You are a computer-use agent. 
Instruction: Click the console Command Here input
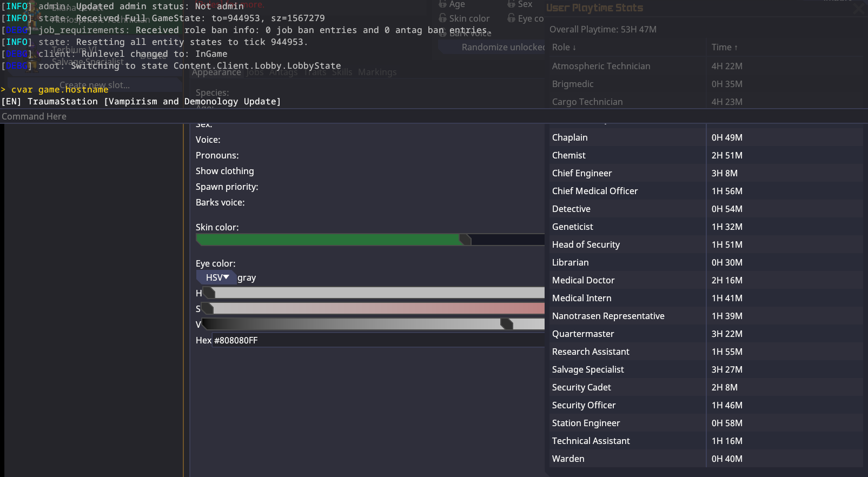[434, 116]
